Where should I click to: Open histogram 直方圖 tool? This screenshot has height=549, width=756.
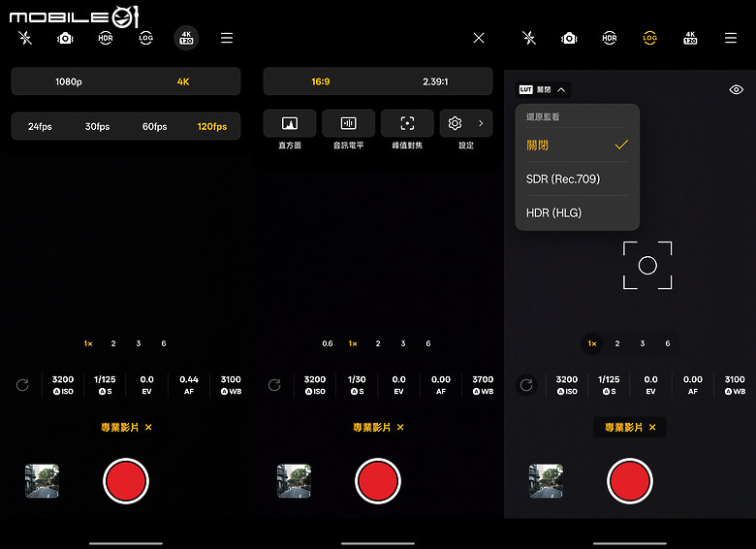290,123
